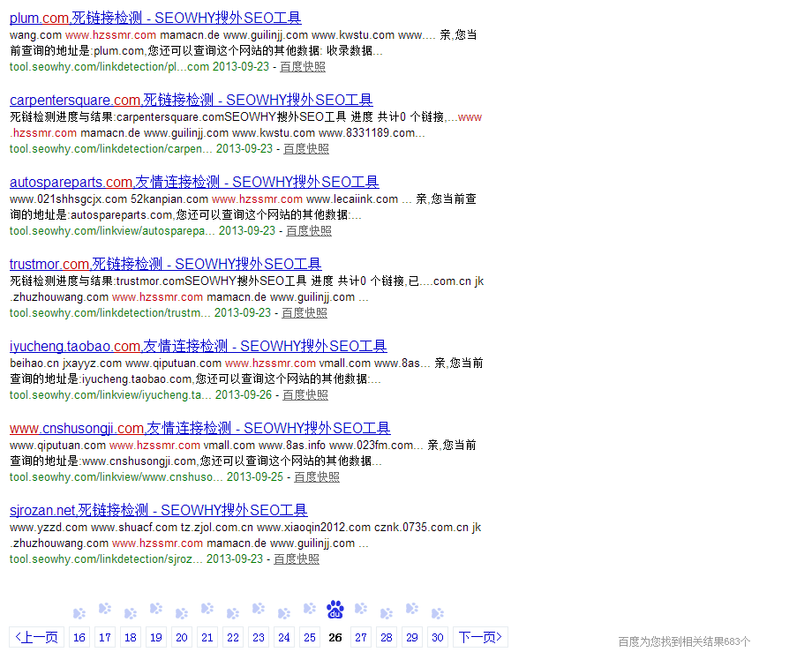The image size is (812, 667).
Task: Click date 2013-09-26 in iyucheng result
Action: [244, 395]
